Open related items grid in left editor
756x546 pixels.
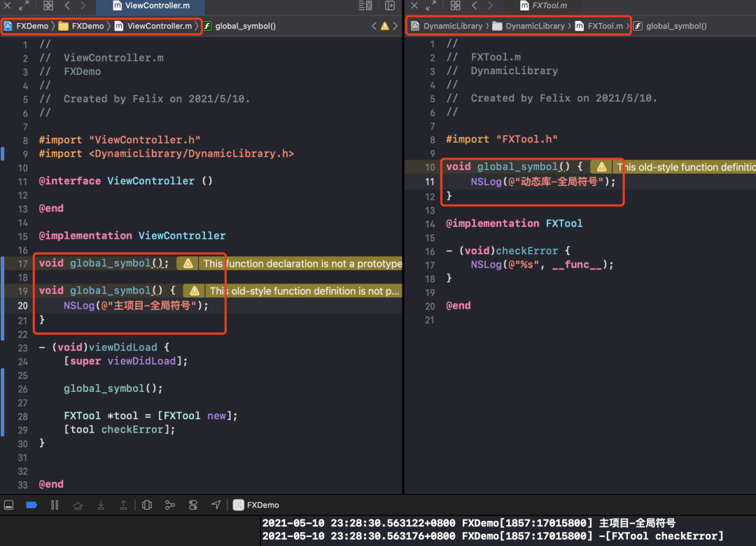pos(48,6)
